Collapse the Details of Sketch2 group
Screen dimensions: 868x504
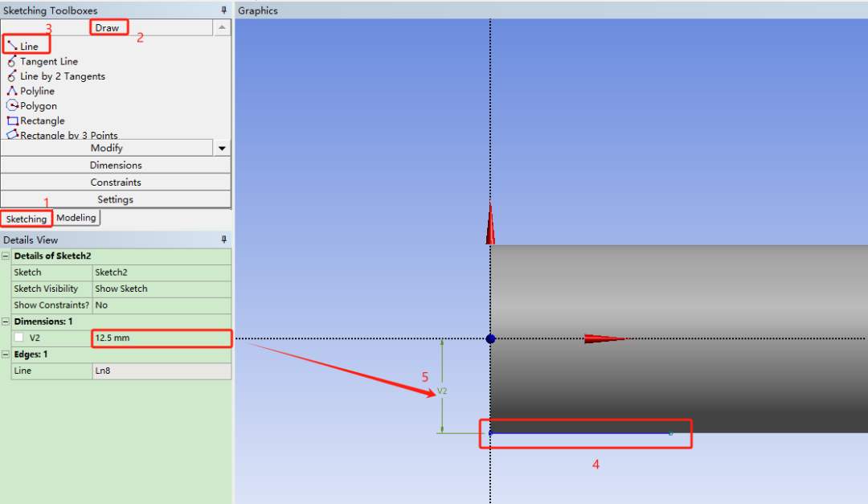coord(6,256)
